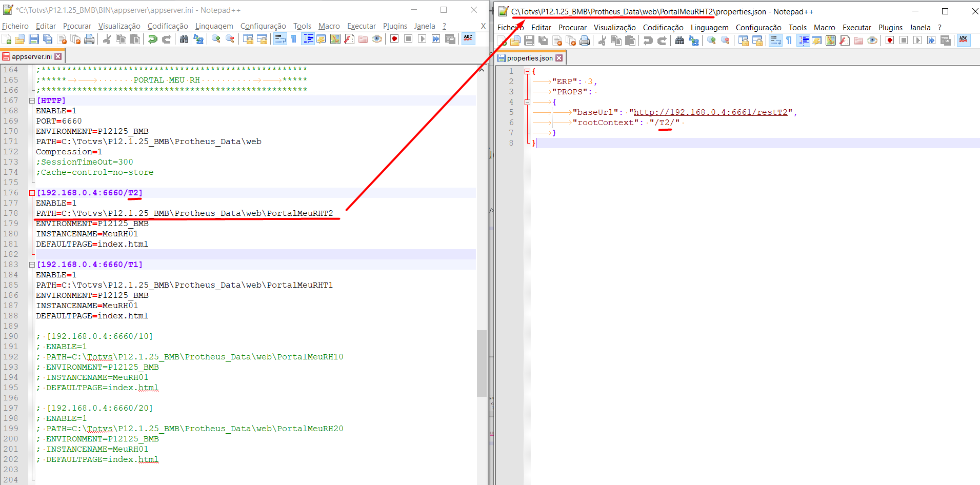This screenshot has height=485, width=980.
Task: Toggle Show All Characters pilcrow in appserver.ini window
Action: 293,39
